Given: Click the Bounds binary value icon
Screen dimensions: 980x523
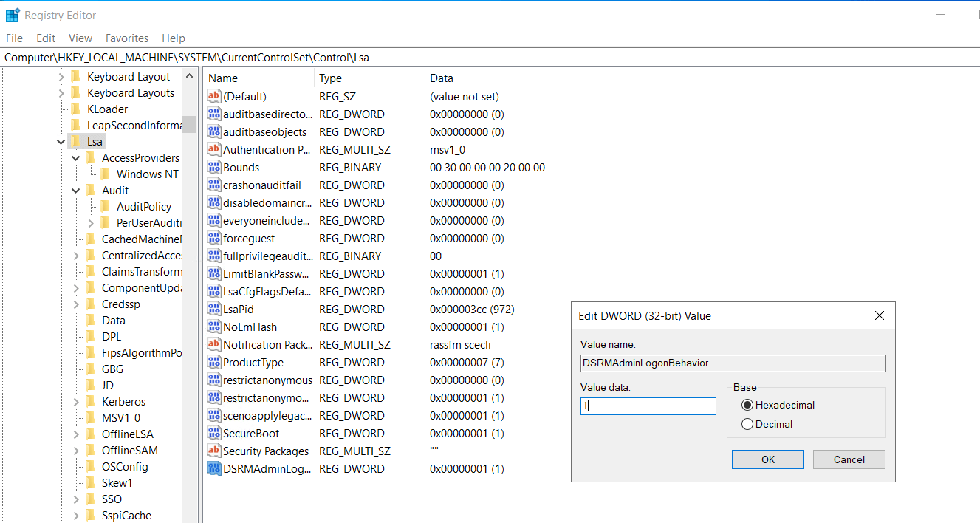Looking at the screenshot, I should (x=214, y=167).
